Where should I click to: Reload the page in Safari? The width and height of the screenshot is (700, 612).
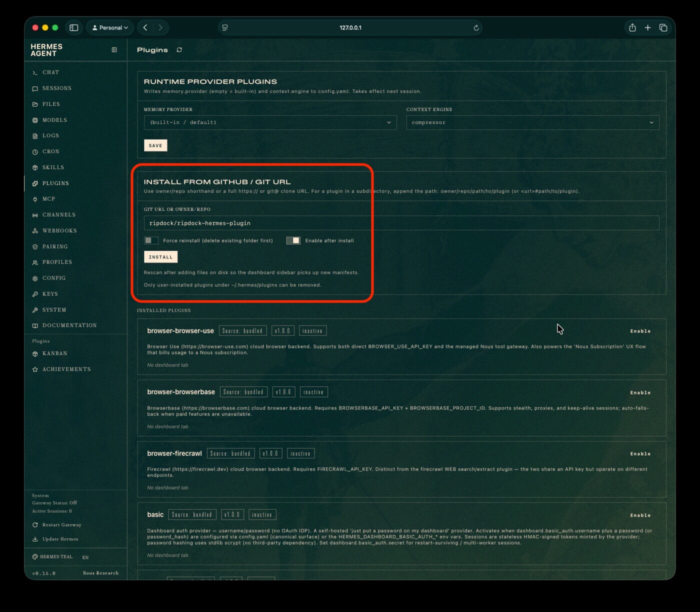tap(476, 28)
